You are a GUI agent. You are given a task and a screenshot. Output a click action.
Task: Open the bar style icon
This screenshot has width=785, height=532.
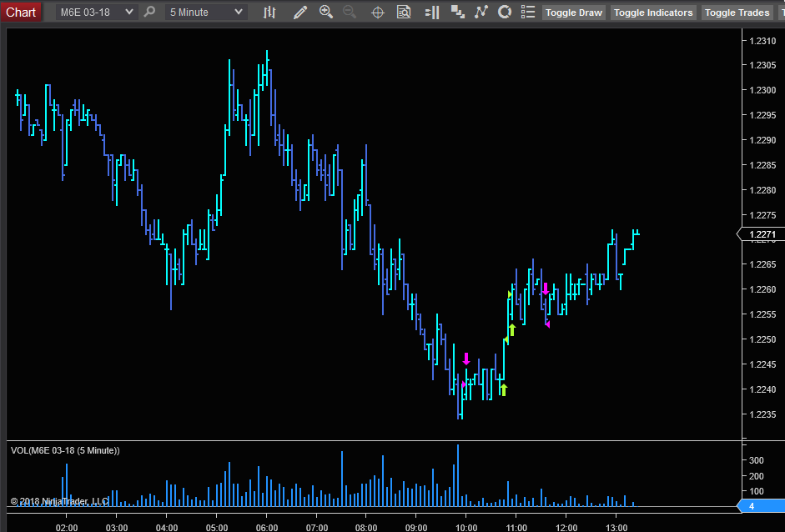269,12
